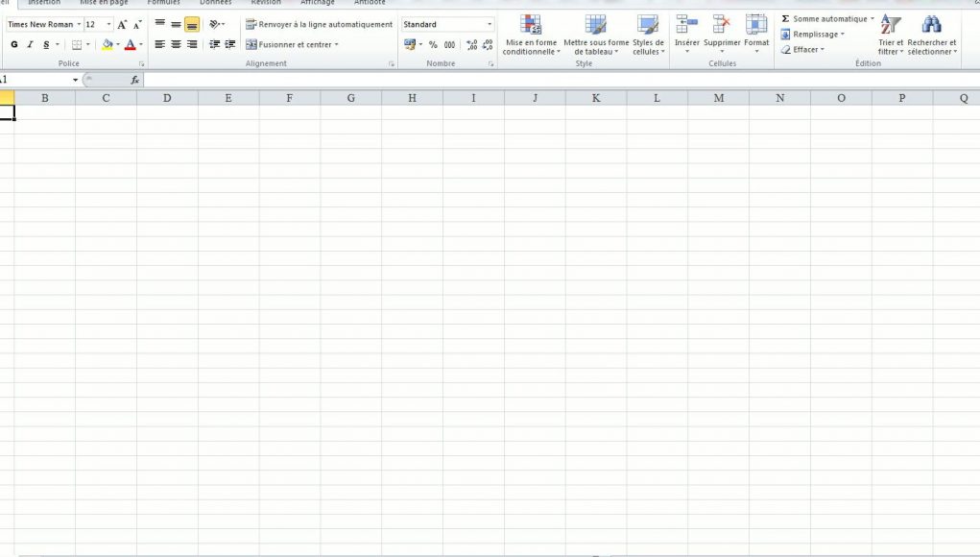Apply percent style
980x557 pixels.
coord(433,44)
